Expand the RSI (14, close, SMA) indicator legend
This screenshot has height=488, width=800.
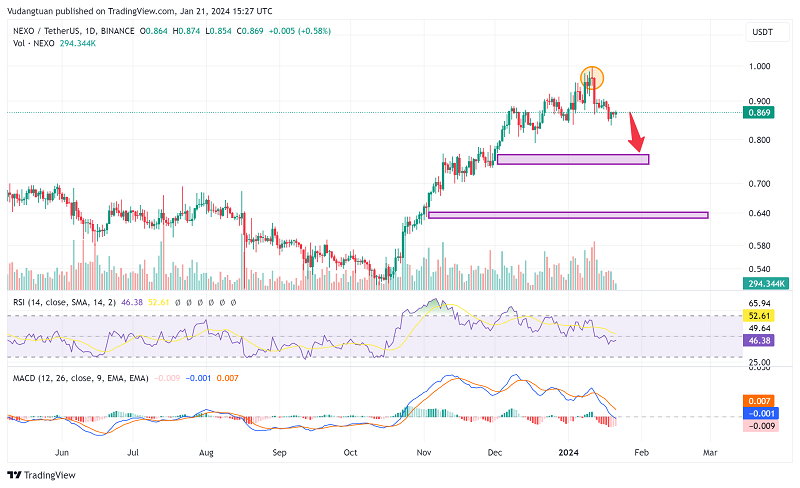pyautogui.click(x=59, y=301)
